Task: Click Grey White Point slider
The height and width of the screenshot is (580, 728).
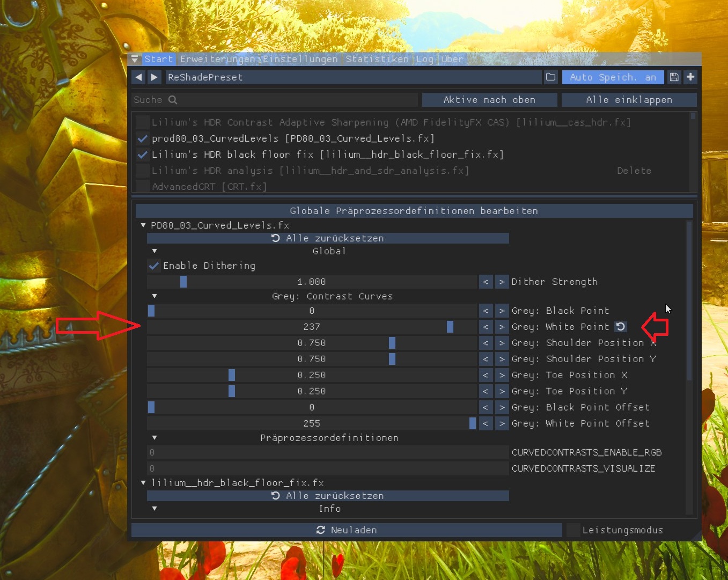Action: pos(312,327)
